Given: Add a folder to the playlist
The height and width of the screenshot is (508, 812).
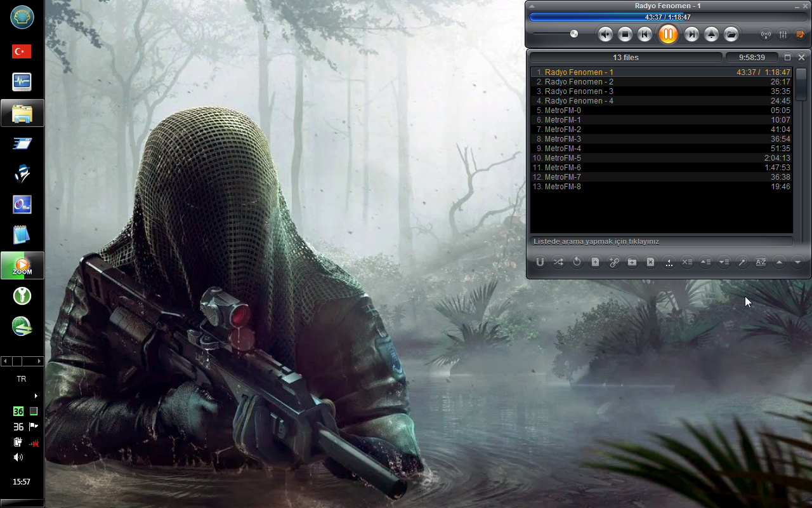Looking at the screenshot, I should (632, 262).
